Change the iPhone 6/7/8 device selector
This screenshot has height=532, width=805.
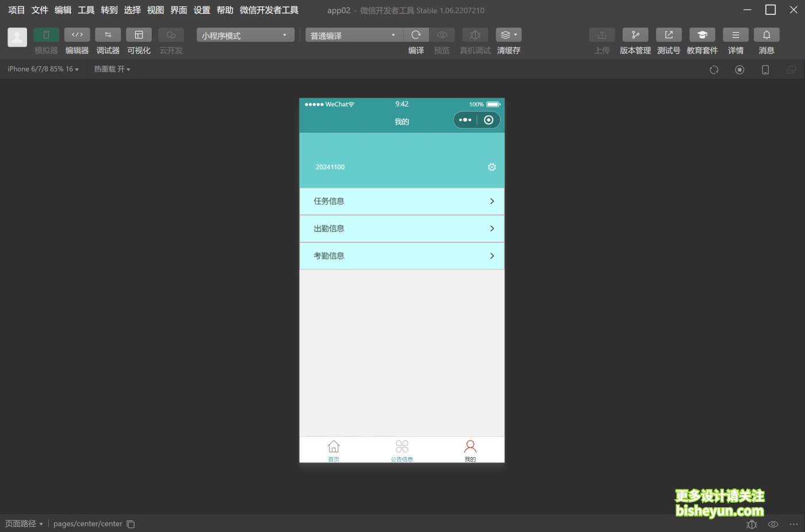tap(43, 69)
